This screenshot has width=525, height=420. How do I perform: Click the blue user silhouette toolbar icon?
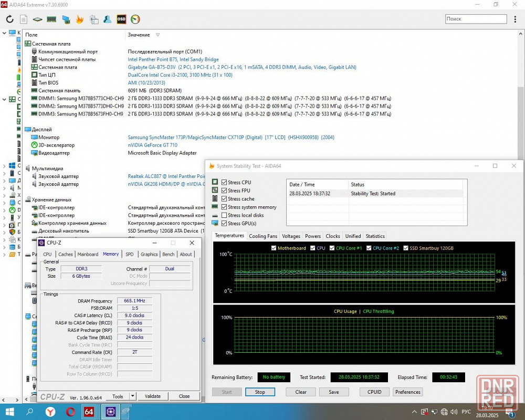pyautogui.click(x=108, y=19)
